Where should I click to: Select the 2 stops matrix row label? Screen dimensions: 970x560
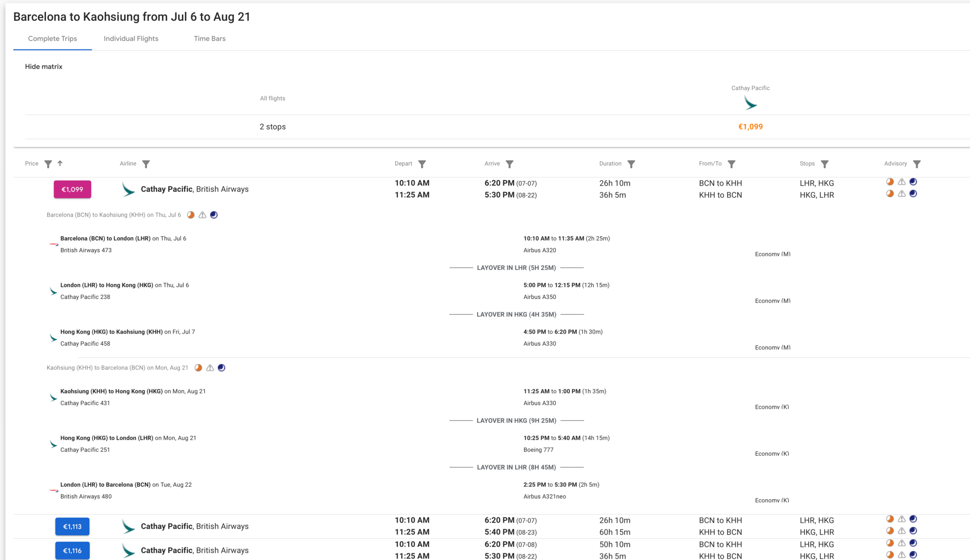tap(273, 127)
